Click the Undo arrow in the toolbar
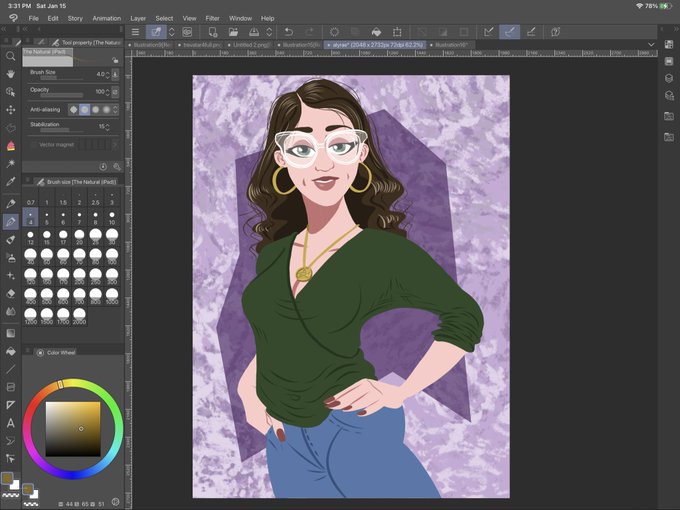The image size is (680, 510). [x=288, y=32]
